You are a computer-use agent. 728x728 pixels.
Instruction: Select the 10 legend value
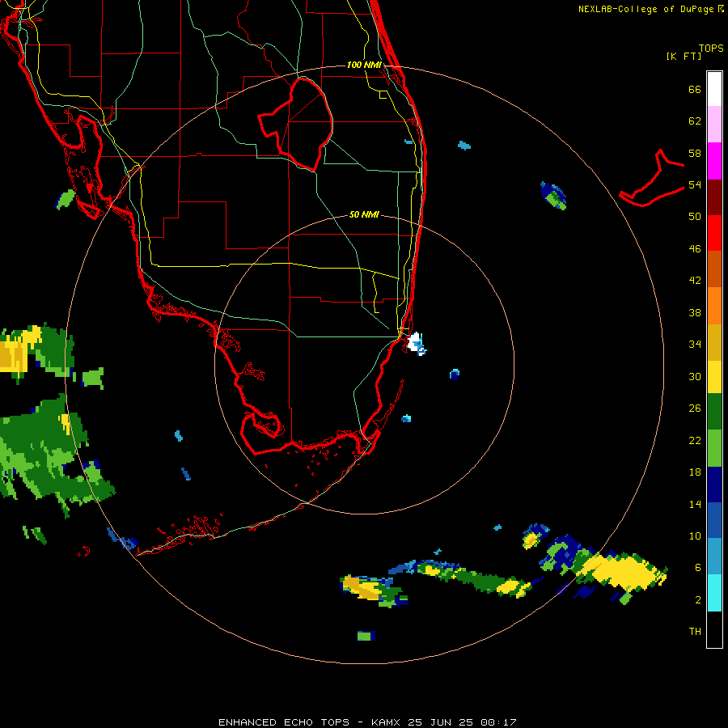pos(695,535)
